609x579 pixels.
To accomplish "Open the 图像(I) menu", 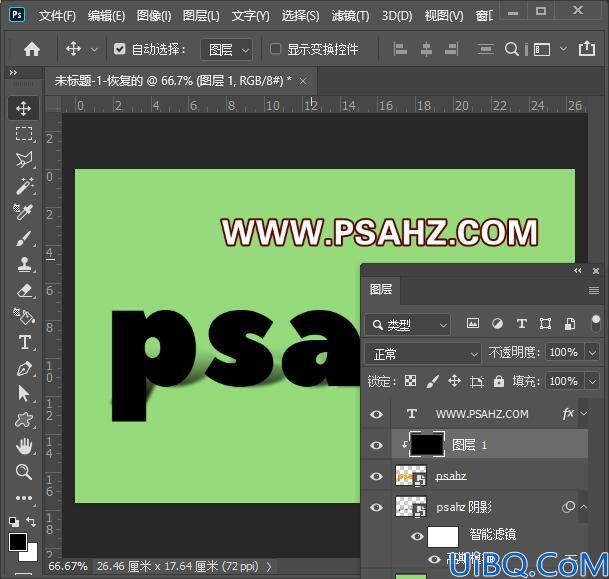I will click(x=154, y=16).
